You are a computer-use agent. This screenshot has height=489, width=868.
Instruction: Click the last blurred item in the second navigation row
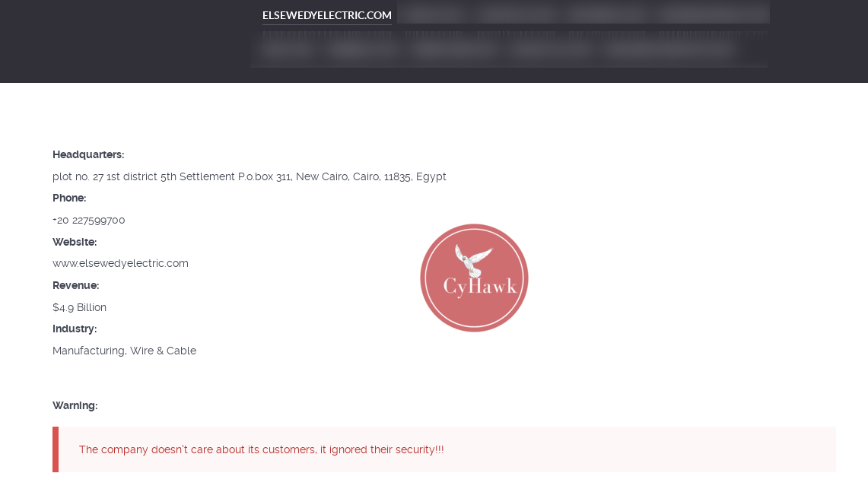669,49
